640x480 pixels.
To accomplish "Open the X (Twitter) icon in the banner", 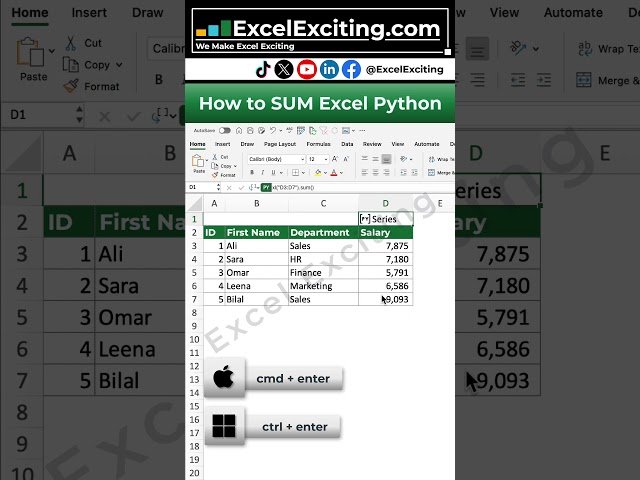I will [x=284, y=69].
